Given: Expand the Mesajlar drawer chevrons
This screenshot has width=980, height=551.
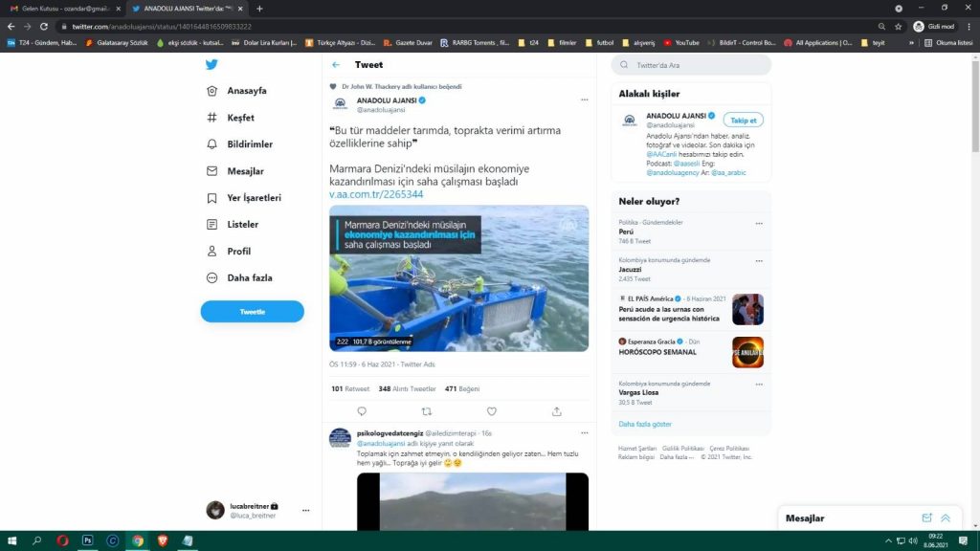Looking at the screenshot, I should point(946,518).
